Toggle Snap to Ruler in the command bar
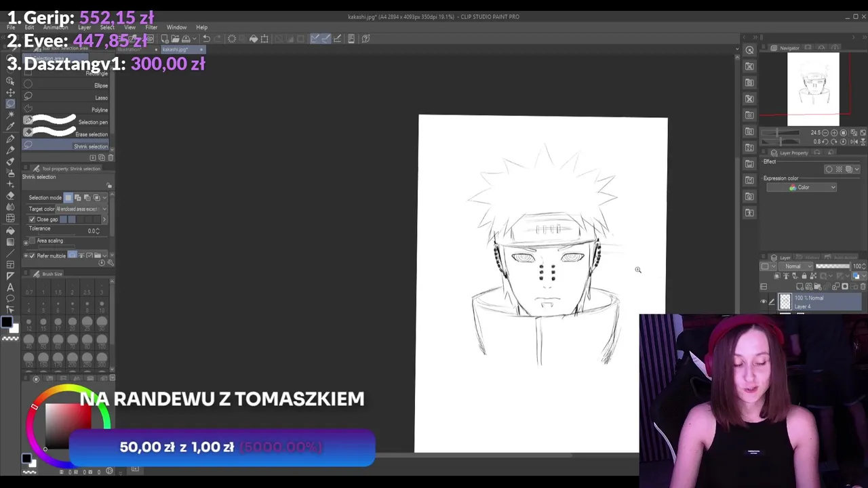The width and height of the screenshot is (868, 488). [315, 39]
